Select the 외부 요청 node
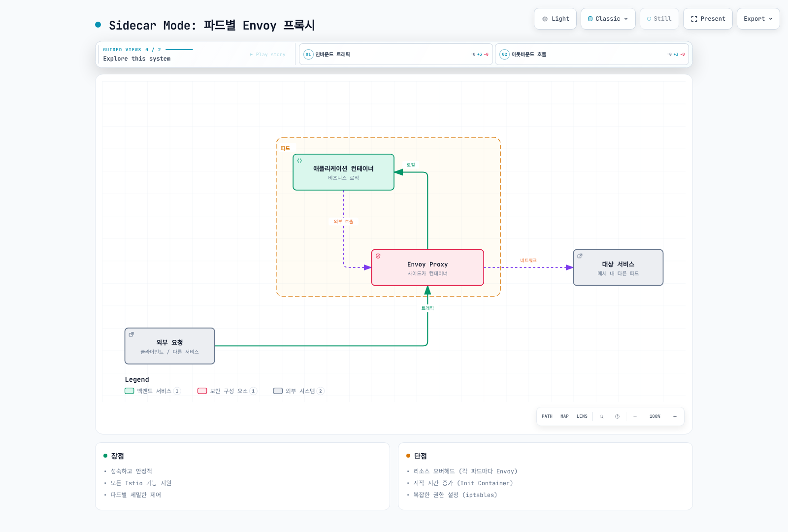 coord(169,346)
